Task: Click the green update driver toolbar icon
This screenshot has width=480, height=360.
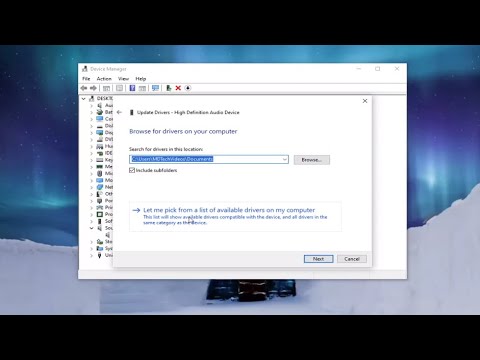Action: coord(169,88)
